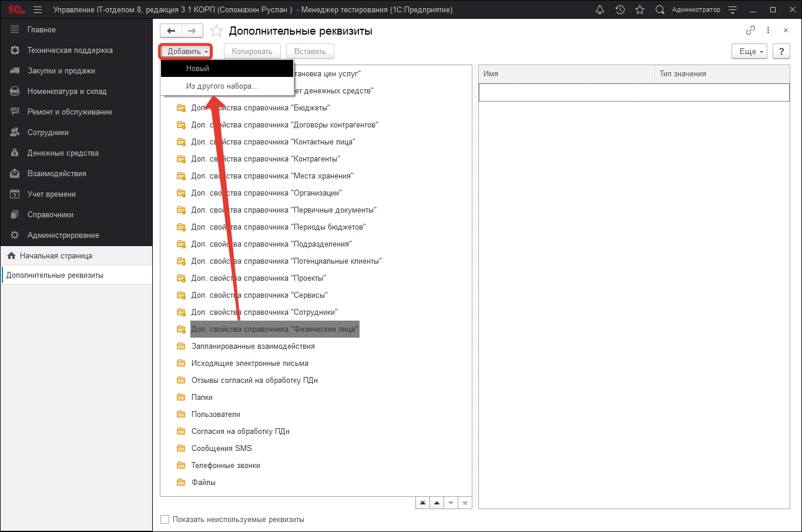Move item up one position arrow
This screenshot has width=802, height=532.
(x=437, y=503)
